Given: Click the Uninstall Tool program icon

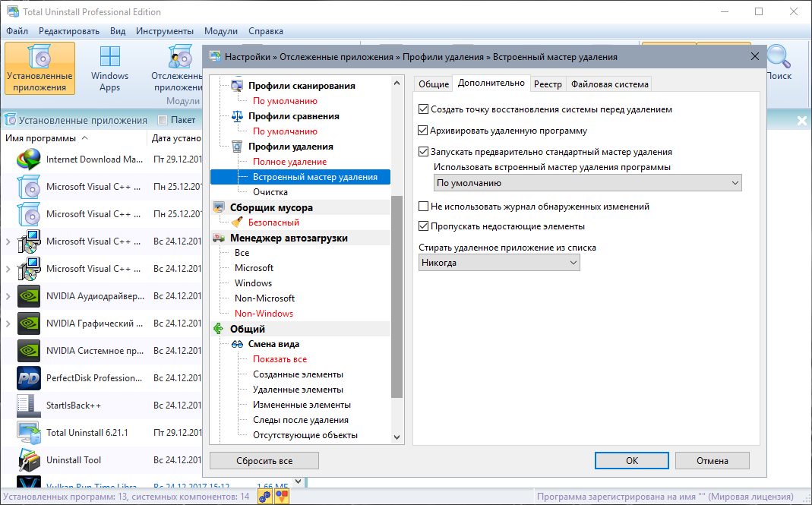Looking at the screenshot, I should tap(28, 460).
